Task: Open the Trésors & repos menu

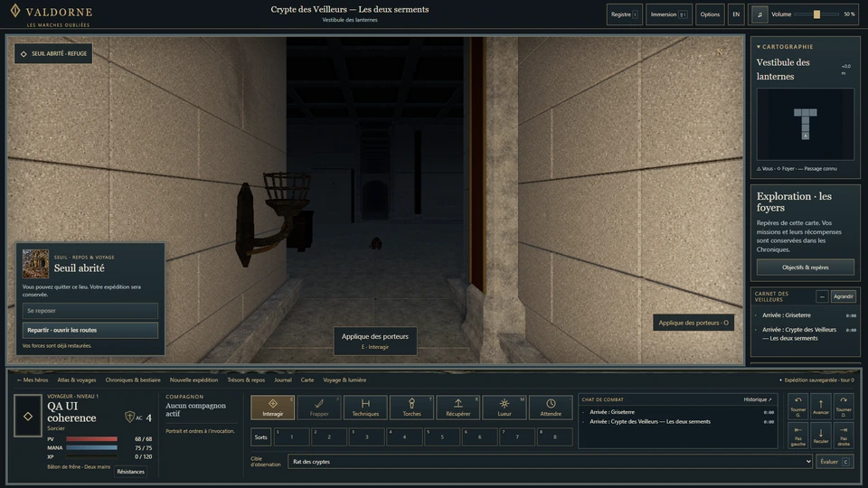Action: 246,380
